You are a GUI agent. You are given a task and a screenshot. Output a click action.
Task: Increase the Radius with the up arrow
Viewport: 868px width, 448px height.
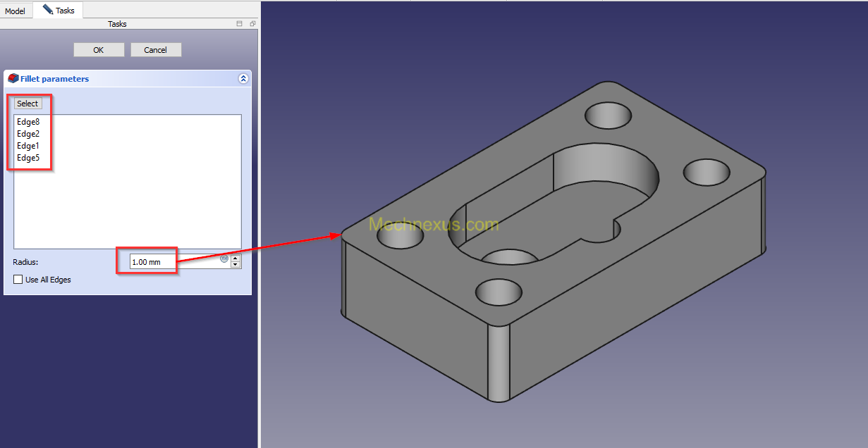point(236,258)
